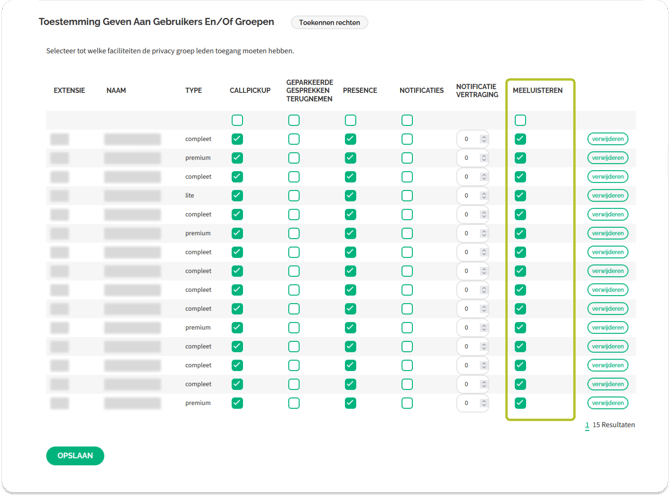Decrease notificatie vertraging on the first row
Image resolution: width=670 pixels, height=496 pixels.
(484, 142)
